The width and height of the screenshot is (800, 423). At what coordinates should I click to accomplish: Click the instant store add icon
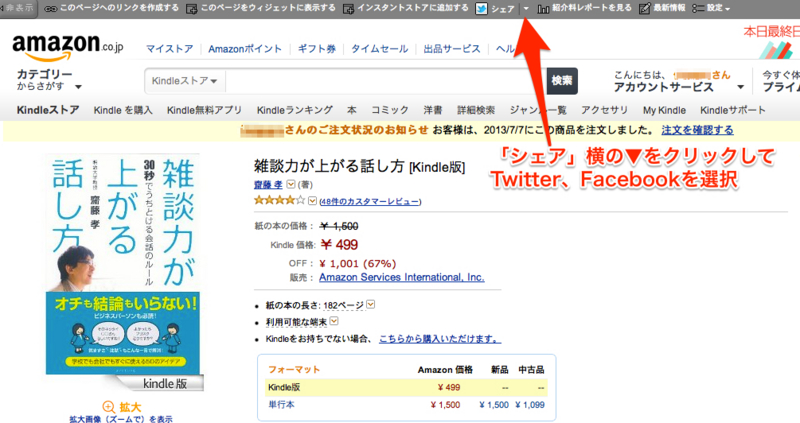pyautogui.click(x=348, y=9)
